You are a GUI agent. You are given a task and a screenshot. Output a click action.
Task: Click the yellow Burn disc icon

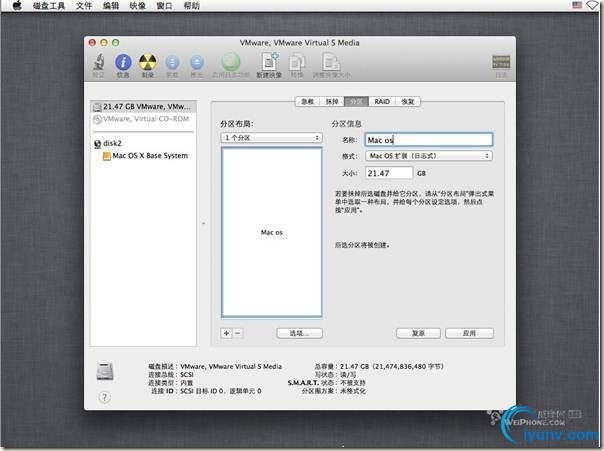coord(148,62)
